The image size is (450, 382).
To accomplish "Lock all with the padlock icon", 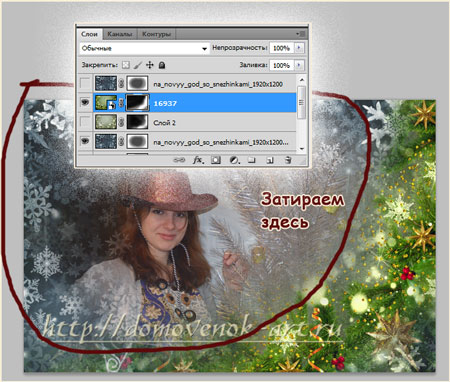I will [x=162, y=65].
